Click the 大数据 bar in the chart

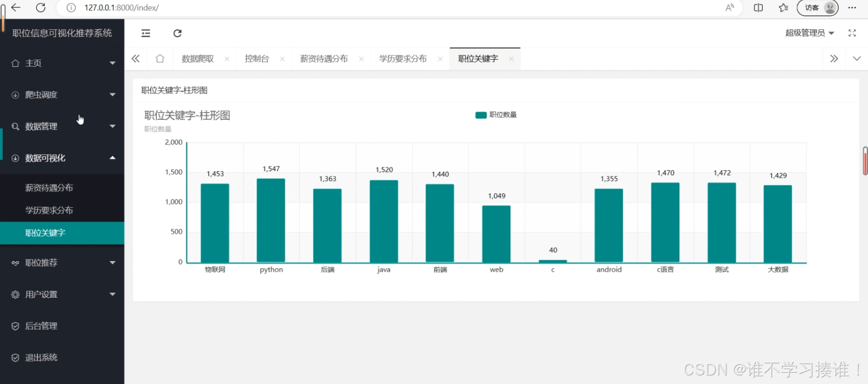click(x=778, y=224)
